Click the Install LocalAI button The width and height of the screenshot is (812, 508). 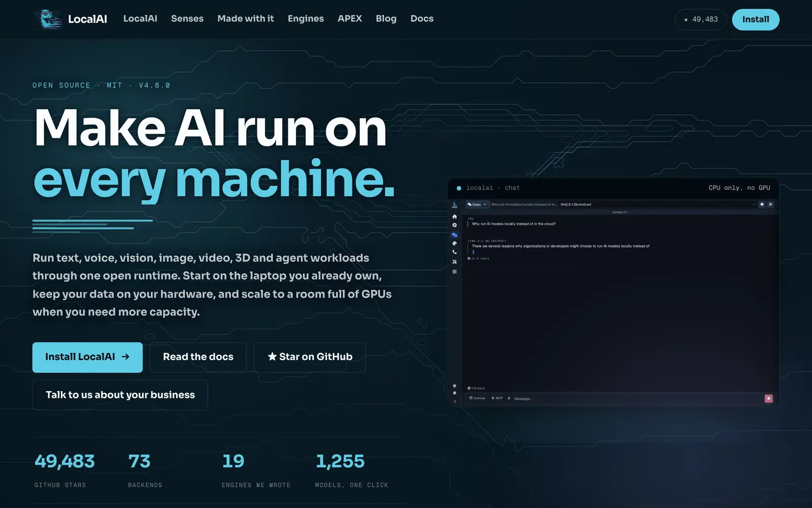(x=87, y=357)
